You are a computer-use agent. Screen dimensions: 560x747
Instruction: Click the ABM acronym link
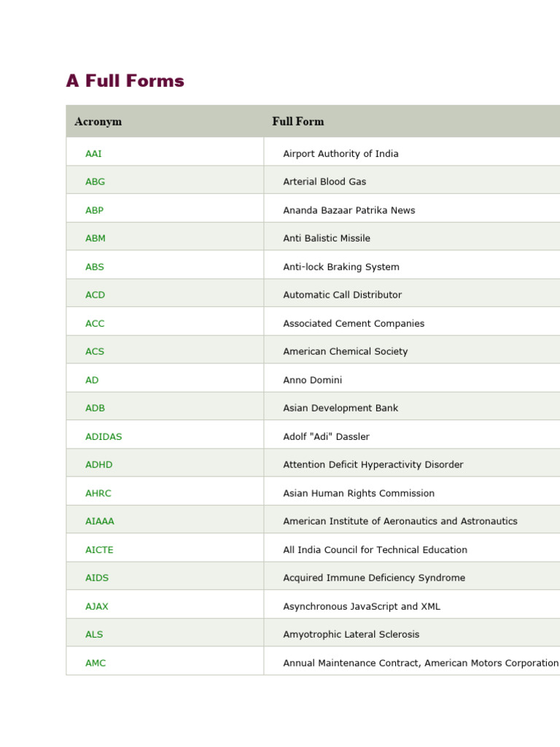pyautogui.click(x=95, y=239)
